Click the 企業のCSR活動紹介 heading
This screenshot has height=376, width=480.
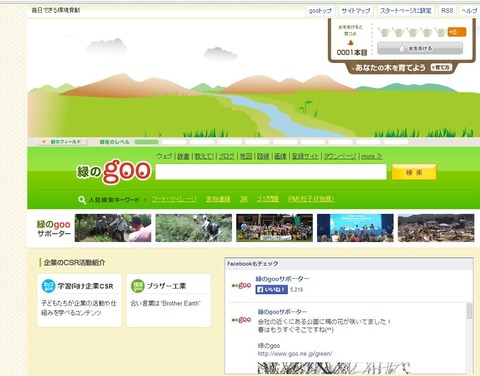click(x=74, y=262)
